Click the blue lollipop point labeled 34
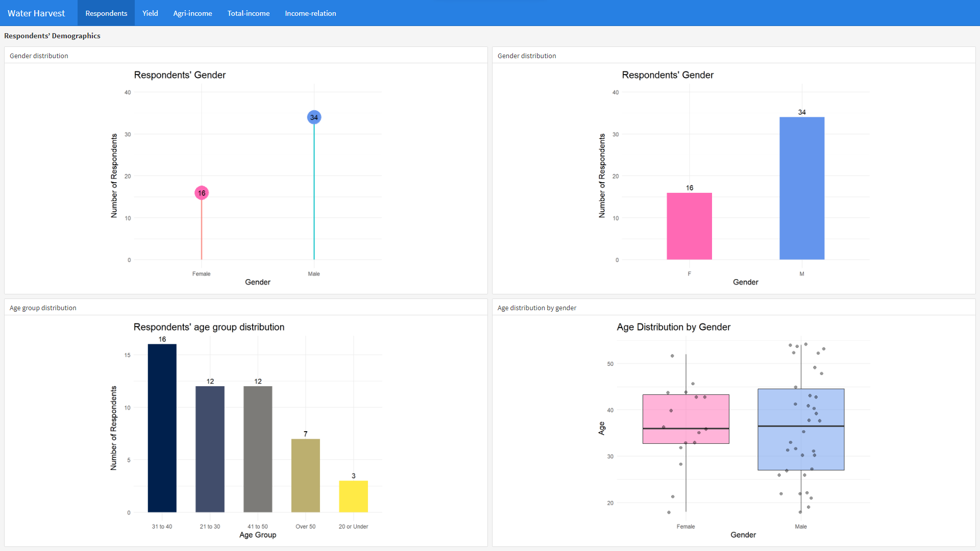The image size is (980, 551). point(314,117)
